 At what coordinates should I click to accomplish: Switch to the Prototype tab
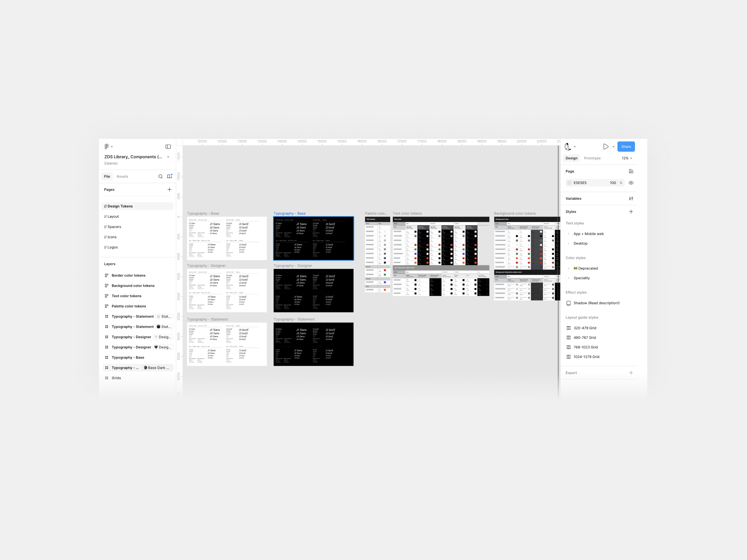pyautogui.click(x=592, y=158)
